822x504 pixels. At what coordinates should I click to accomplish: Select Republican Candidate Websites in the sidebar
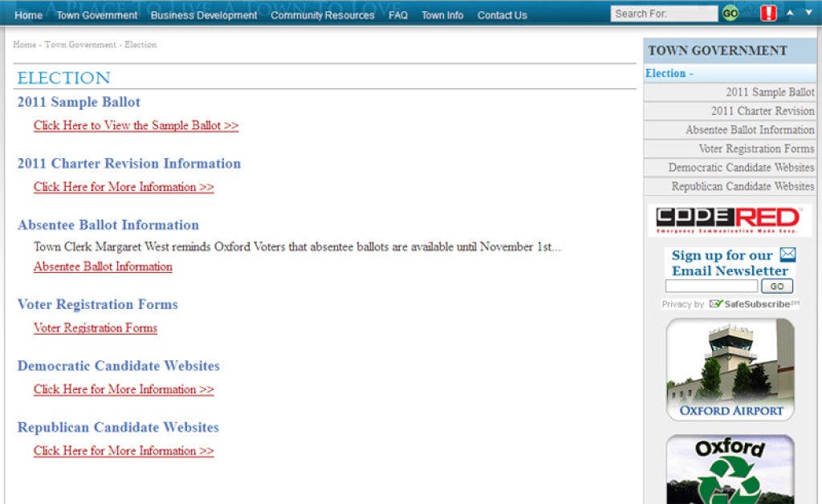[x=743, y=186]
